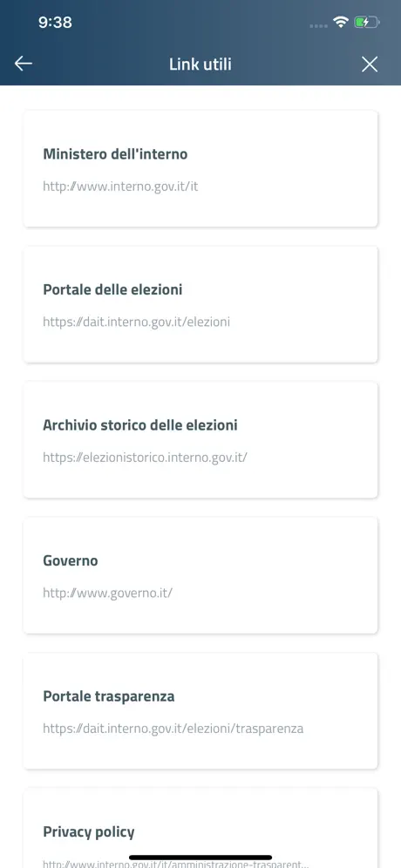Tap the Wi-Fi status icon
The image size is (401, 868).
(x=340, y=22)
